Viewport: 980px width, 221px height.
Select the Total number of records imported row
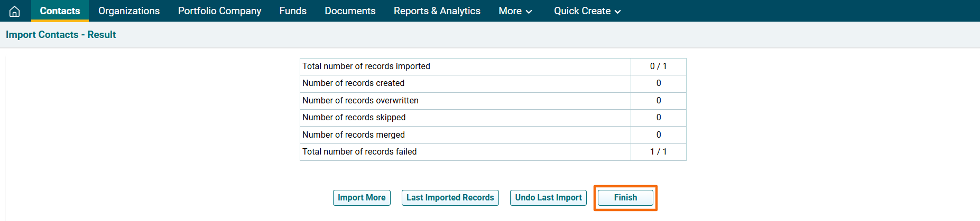point(366,66)
